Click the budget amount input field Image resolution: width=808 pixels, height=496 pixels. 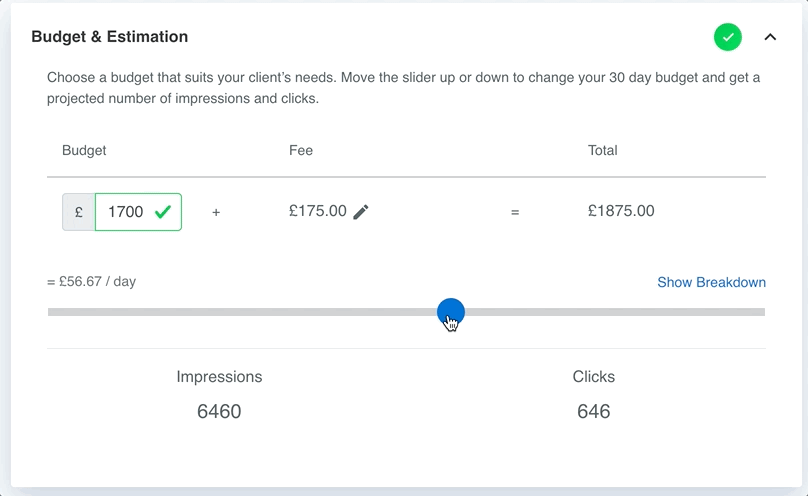click(x=138, y=212)
